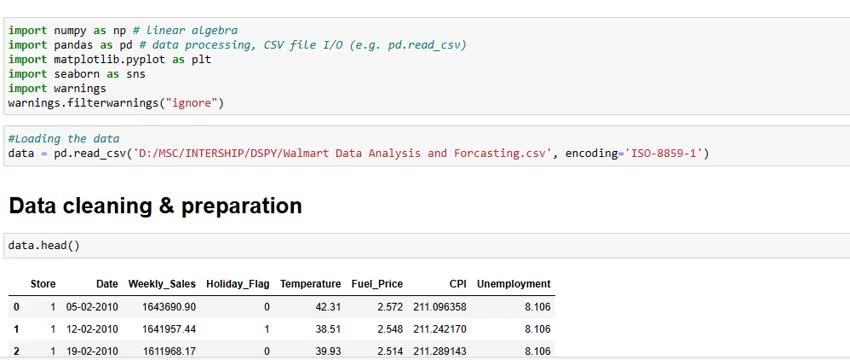
Task: Click the Store column header
Action: (x=43, y=284)
